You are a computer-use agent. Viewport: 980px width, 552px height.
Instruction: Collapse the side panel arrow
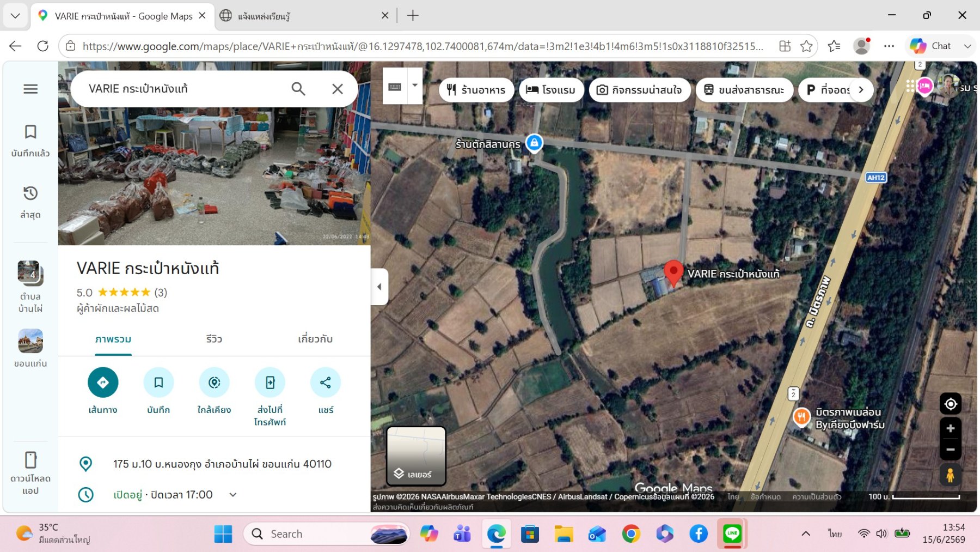click(379, 287)
